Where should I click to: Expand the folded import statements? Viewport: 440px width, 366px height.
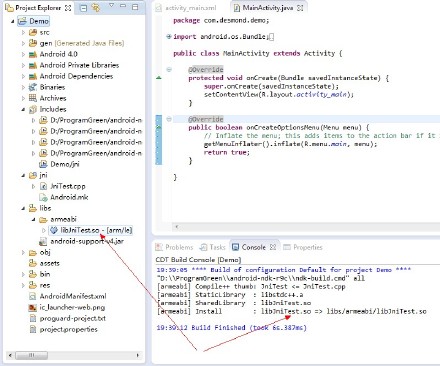(x=169, y=37)
